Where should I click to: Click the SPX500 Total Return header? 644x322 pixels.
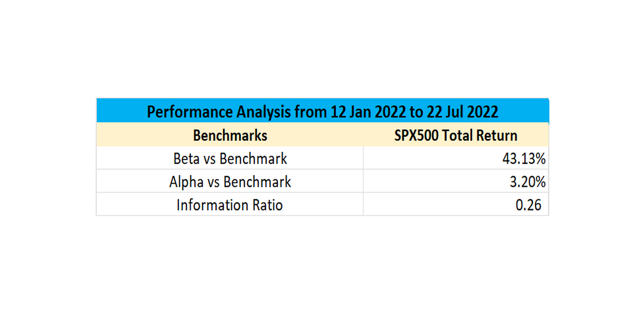tap(456, 135)
